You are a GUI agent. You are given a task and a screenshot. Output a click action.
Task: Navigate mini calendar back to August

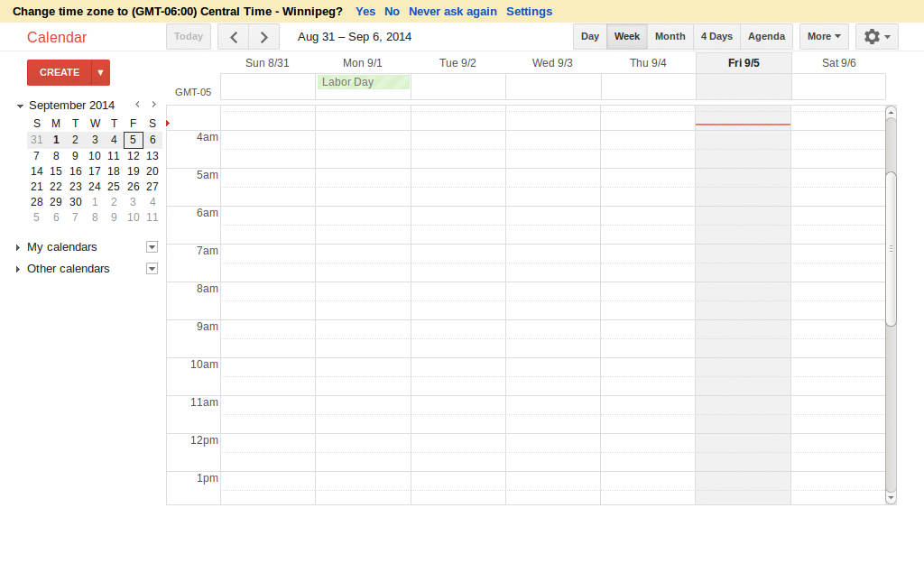click(136, 105)
